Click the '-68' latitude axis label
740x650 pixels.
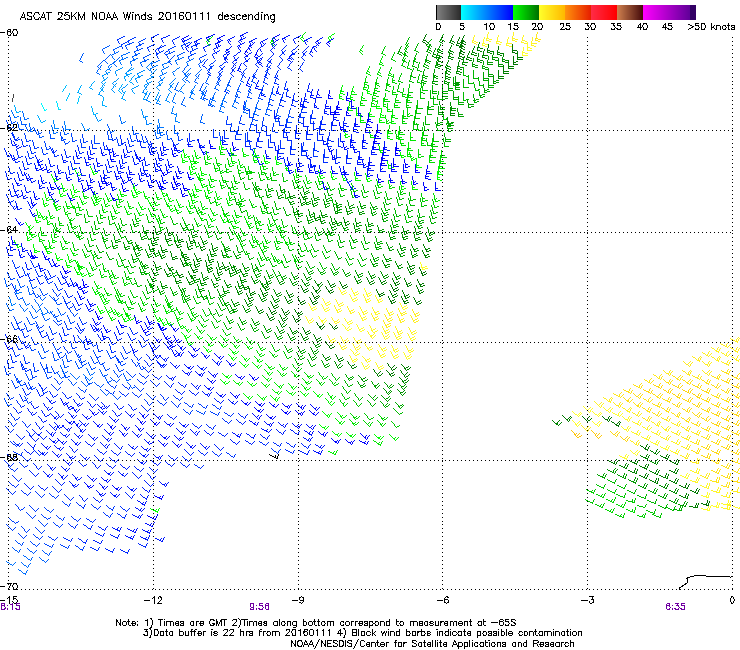point(9,457)
